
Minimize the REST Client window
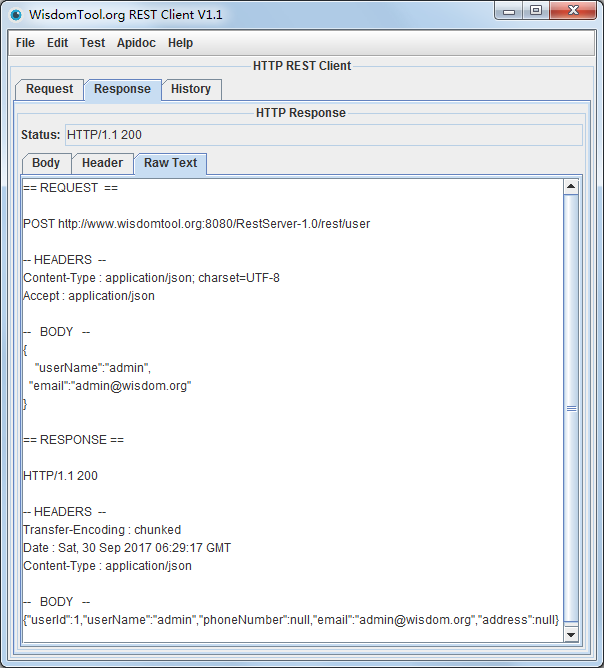[x=509, y=11]
